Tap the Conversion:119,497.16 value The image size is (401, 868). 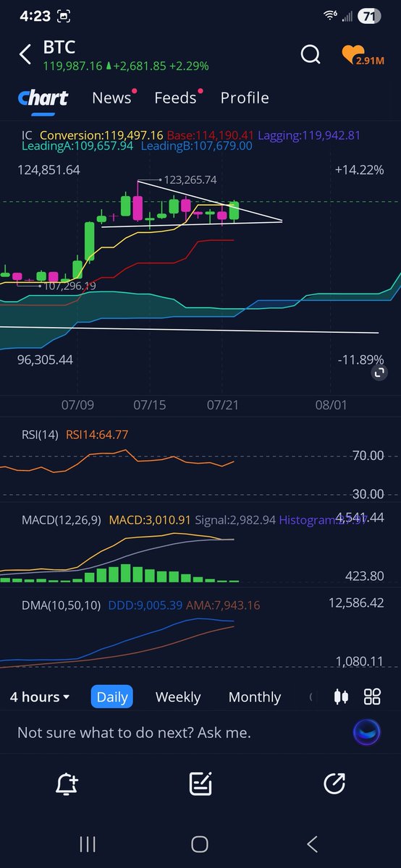click(102, 135)
